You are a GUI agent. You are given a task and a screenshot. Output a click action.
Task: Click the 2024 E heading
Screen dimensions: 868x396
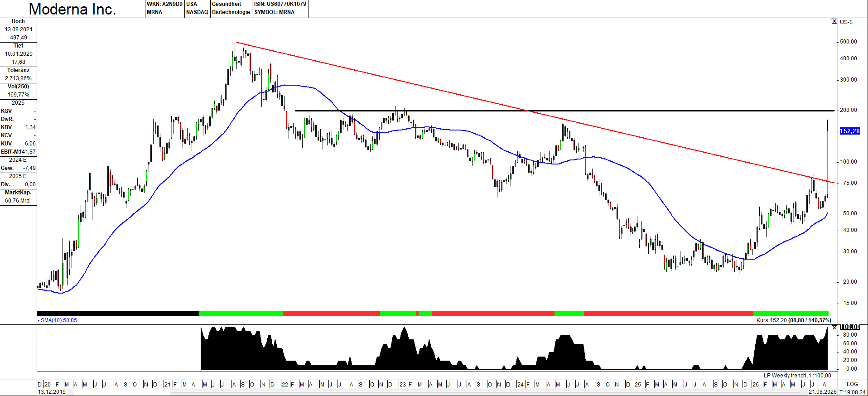pyautogui.click(x=18, y=160)
